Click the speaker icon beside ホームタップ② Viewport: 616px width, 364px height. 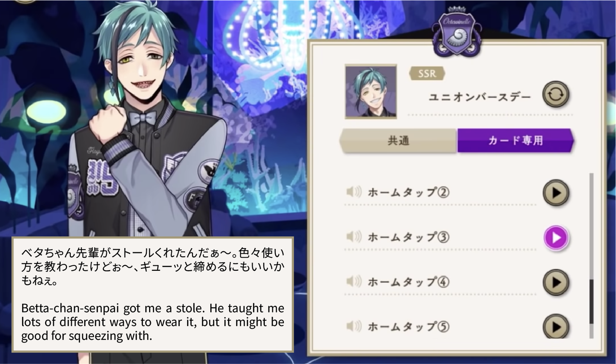pos(354,192)
